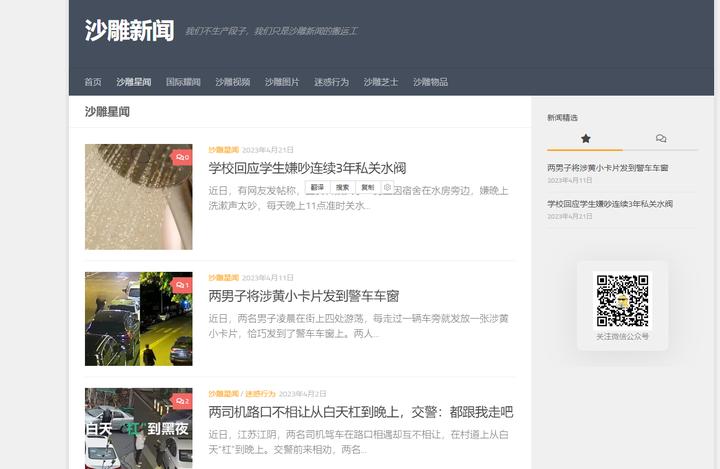Screen dimensions: 720x469
Task: Open 沙雕视频 navigation item
Action: (232, 82)
